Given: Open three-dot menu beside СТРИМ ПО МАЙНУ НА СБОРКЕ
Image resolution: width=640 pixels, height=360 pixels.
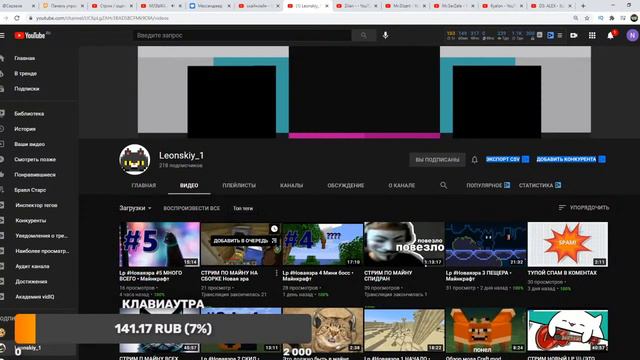Looking at the screenshot, I should pos(276,273).
